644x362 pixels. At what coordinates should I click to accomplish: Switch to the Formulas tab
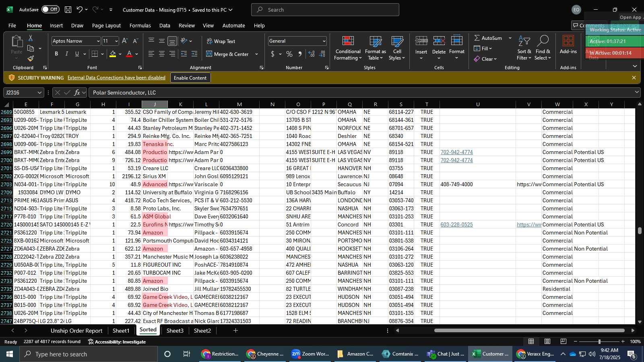click(x=140, y=25)
